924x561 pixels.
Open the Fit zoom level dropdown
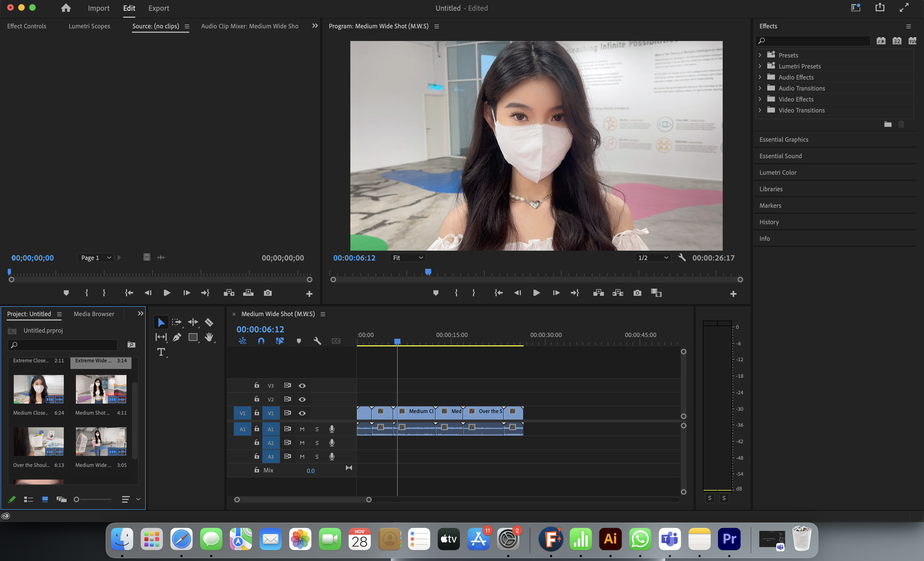[408, 258]
